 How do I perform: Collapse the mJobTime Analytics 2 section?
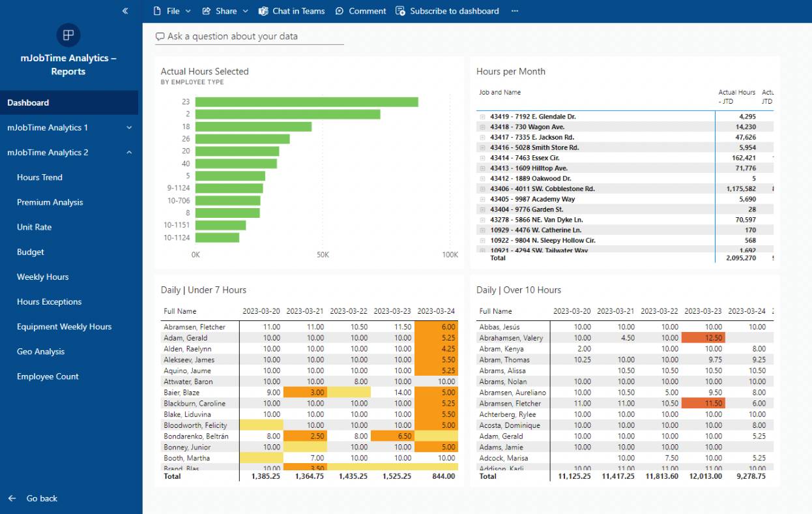(128, 152)
